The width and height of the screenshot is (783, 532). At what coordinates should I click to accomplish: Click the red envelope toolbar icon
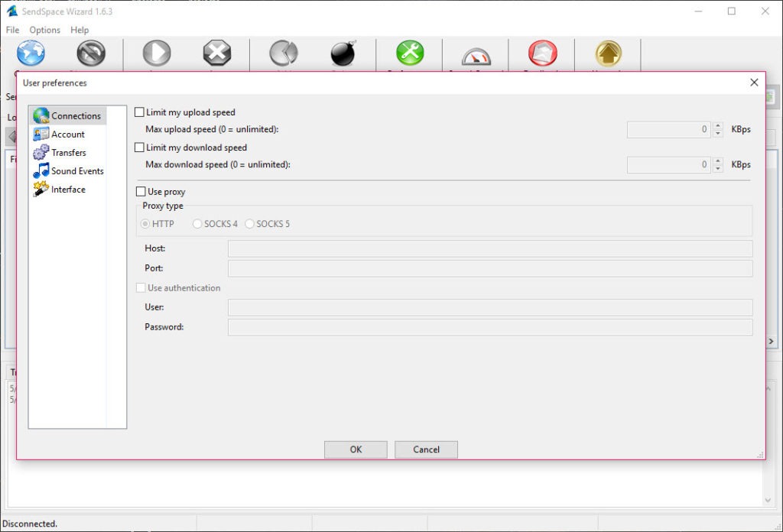[x=543, y=53]
